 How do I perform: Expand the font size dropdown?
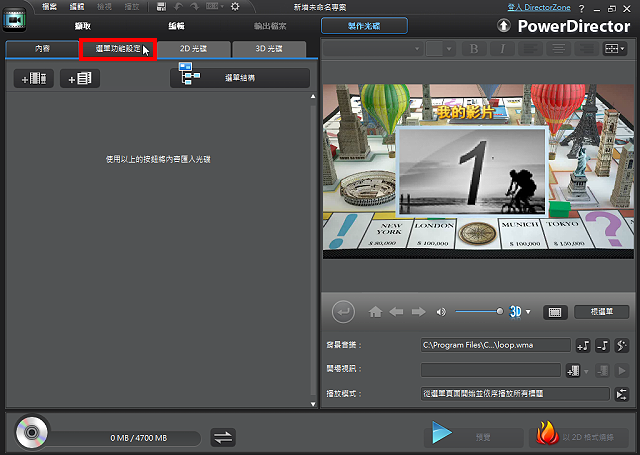coord(449,49)
